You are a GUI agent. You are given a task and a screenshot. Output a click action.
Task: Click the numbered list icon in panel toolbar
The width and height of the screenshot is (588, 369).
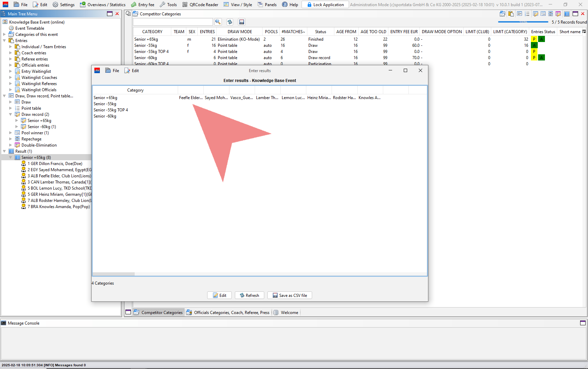click(527, 14)
